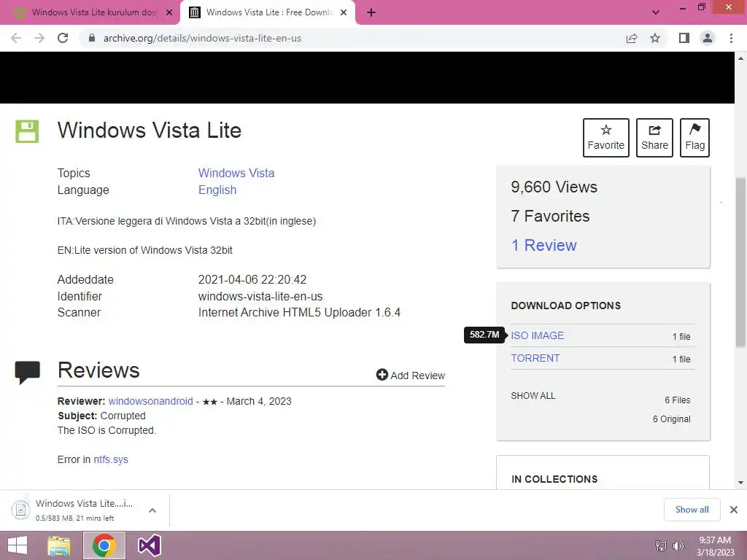This screenshot has width=747, height=560.
Task: Add item to Favorites
Action: 606,138
